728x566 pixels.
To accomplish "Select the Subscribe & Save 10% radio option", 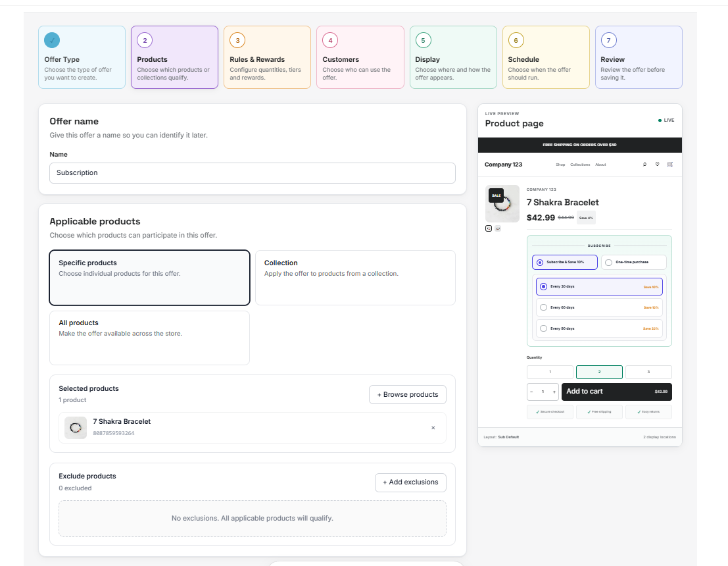I will point(564,262).
